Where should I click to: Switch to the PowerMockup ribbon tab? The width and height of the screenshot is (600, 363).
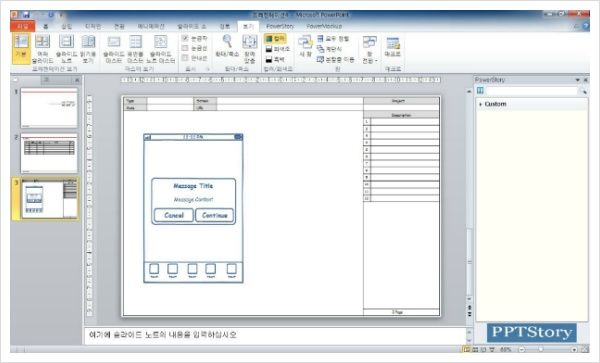coord(324,26)
